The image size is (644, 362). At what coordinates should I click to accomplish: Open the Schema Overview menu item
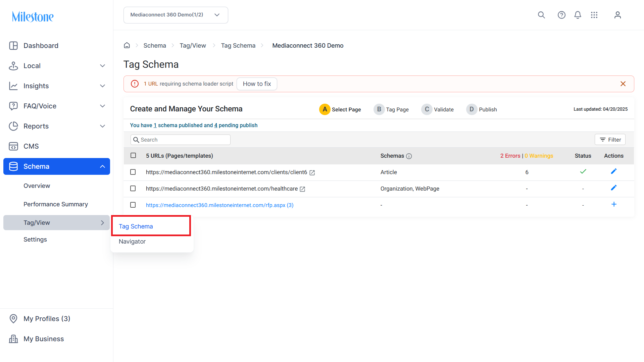tap(37, 186)
